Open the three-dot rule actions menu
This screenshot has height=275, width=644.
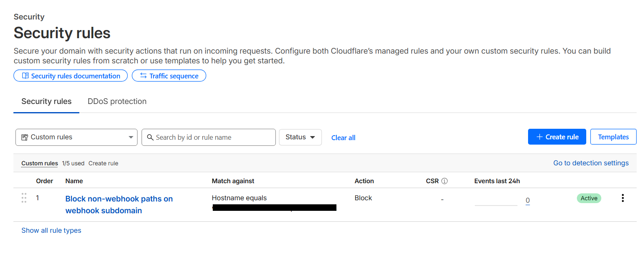tap(622, 198)
